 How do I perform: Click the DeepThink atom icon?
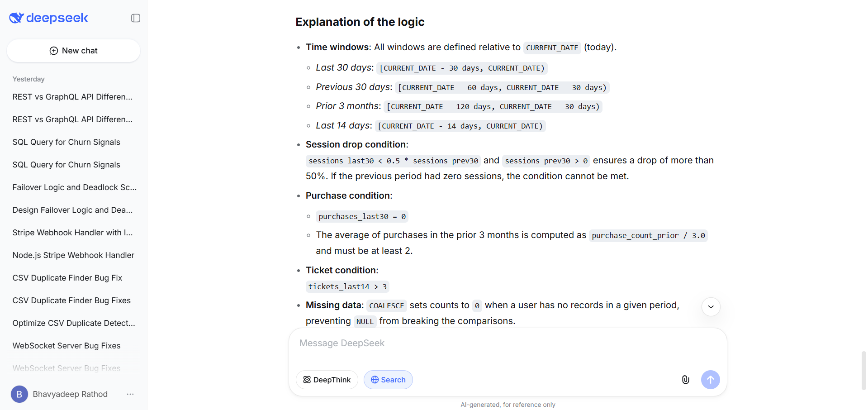(306, 380)
